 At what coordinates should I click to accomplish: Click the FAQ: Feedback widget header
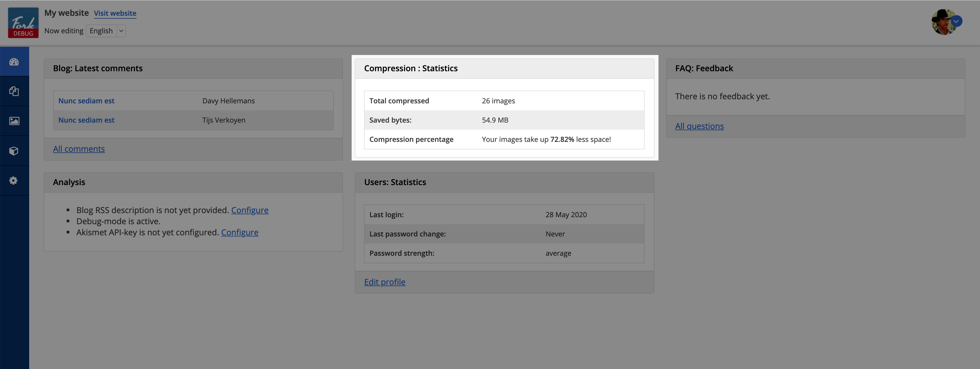click(x=704, y=69)
